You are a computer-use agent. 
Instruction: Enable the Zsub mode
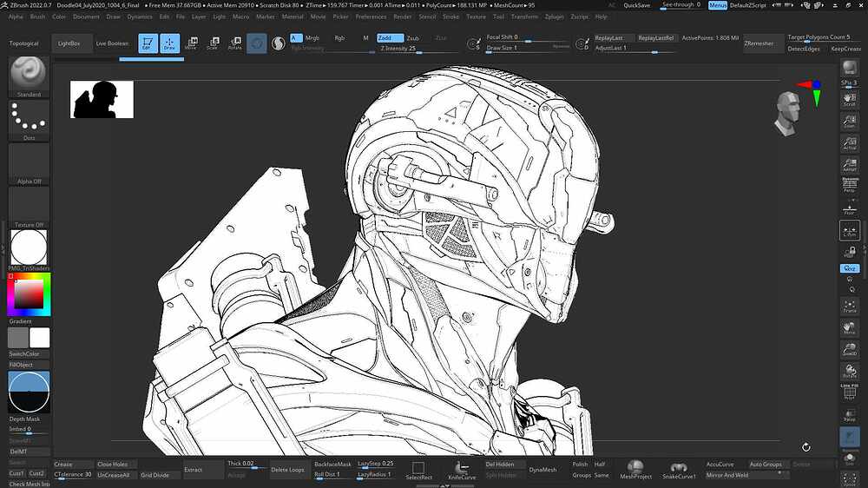click(413, 38)
